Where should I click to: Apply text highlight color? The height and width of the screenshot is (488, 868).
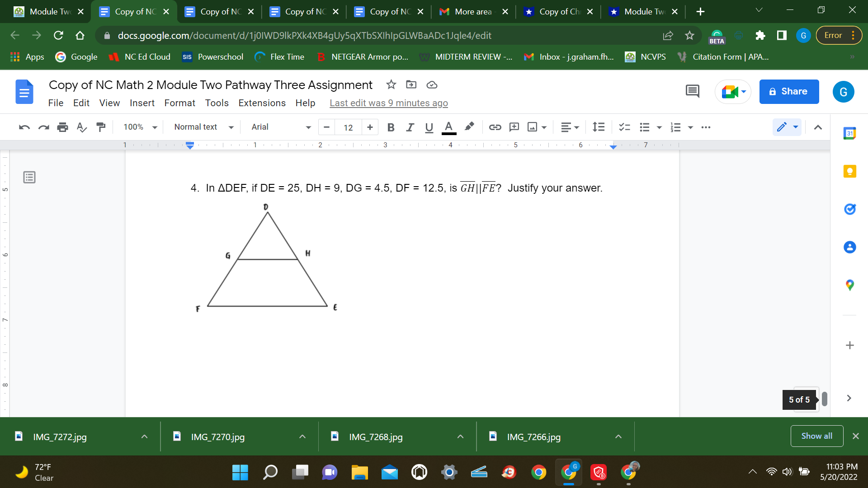coord(469,127)
